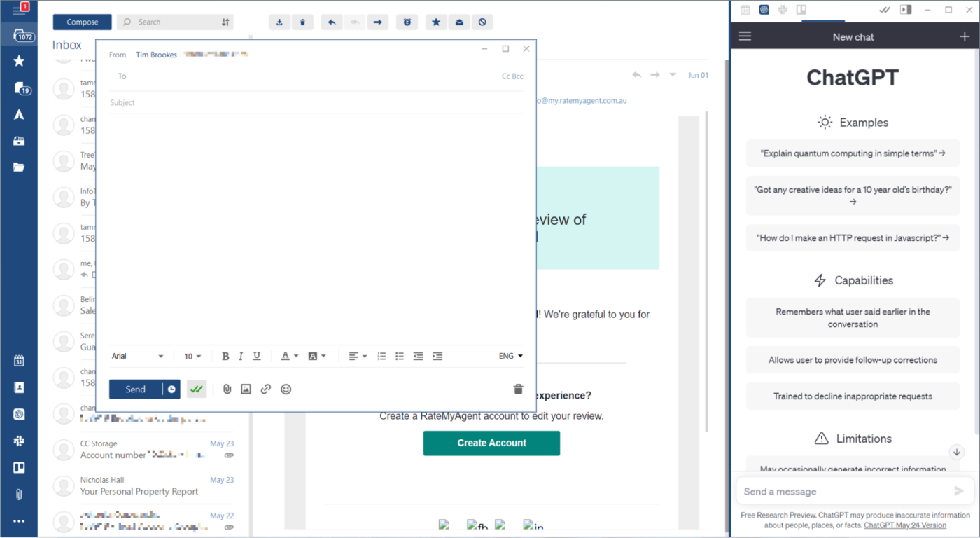The width and height of the screenshot is (980, 538).
Task: Show more apps via the three dots
Action: 19,521
